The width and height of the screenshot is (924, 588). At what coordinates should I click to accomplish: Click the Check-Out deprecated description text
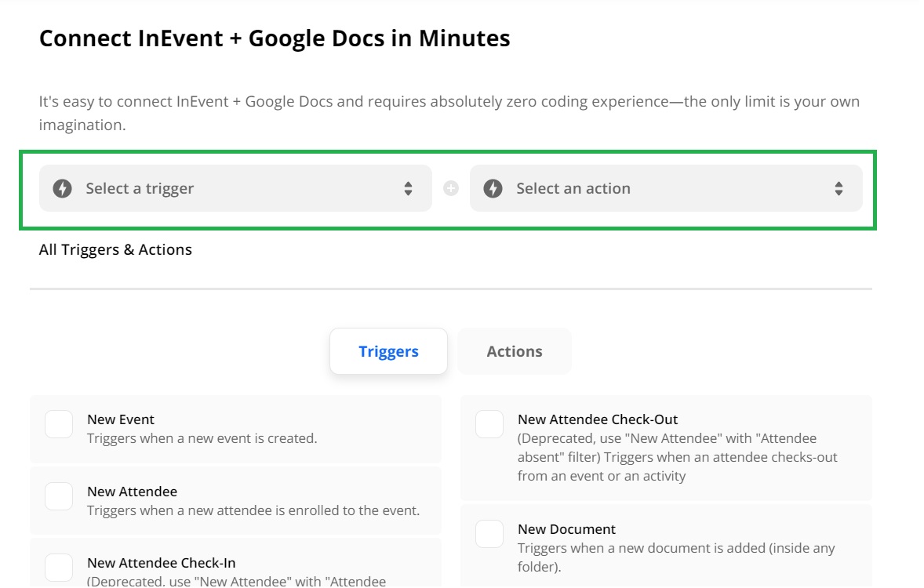pyautogui.click(x=677, y=457)
